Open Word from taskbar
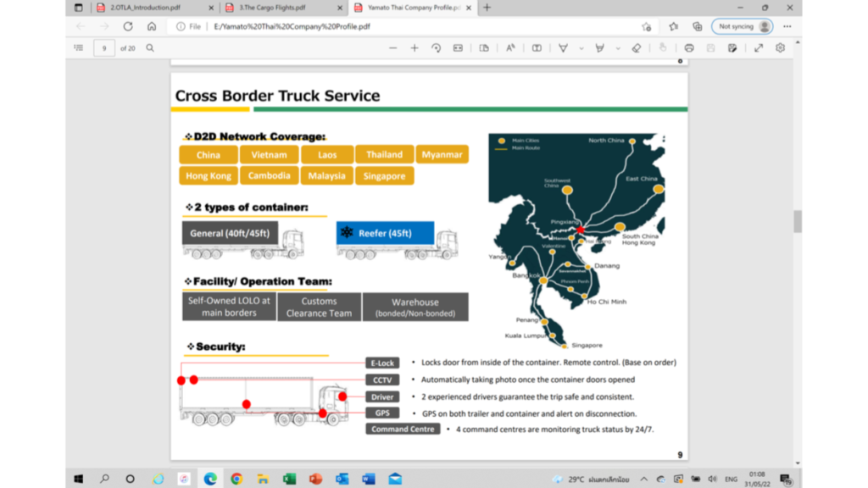The height and width of the screenshot is (488, 868). pyautogui.click(x=368, y=479)
